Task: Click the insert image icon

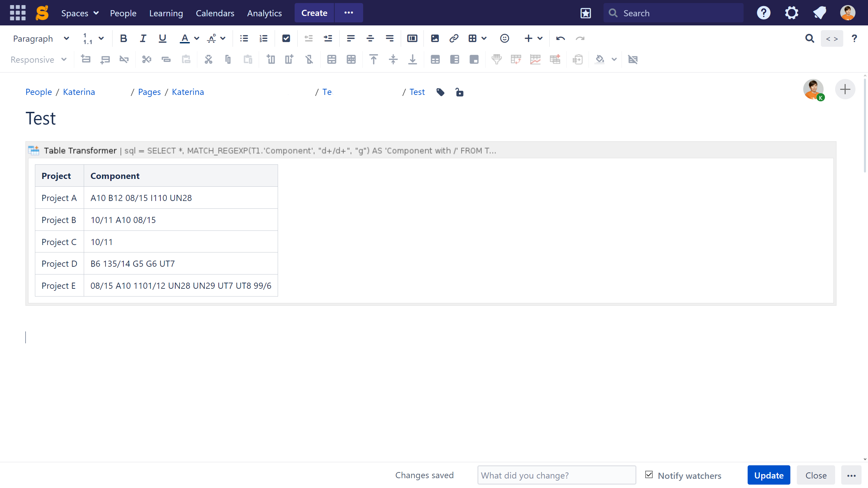Action: [x=435, y=39]
